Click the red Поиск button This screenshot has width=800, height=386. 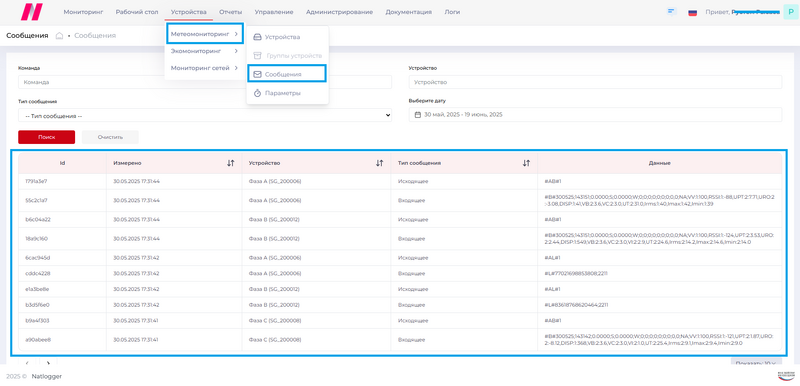(x=46, y=137)
